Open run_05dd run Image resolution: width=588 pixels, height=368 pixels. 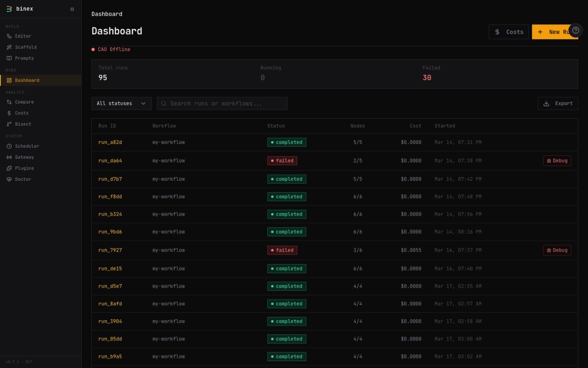pos(110,339)
